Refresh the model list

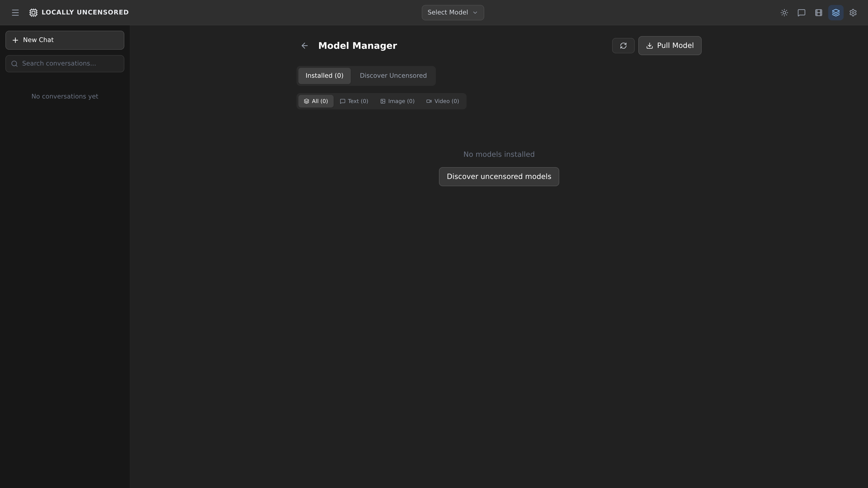point(623,45)
